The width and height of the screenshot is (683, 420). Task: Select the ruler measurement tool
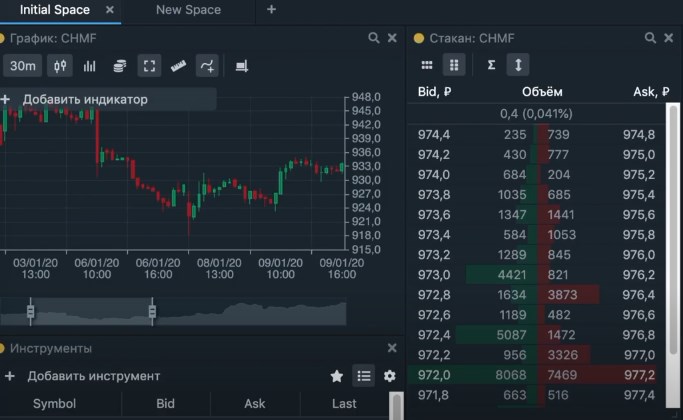coord(178,66)
